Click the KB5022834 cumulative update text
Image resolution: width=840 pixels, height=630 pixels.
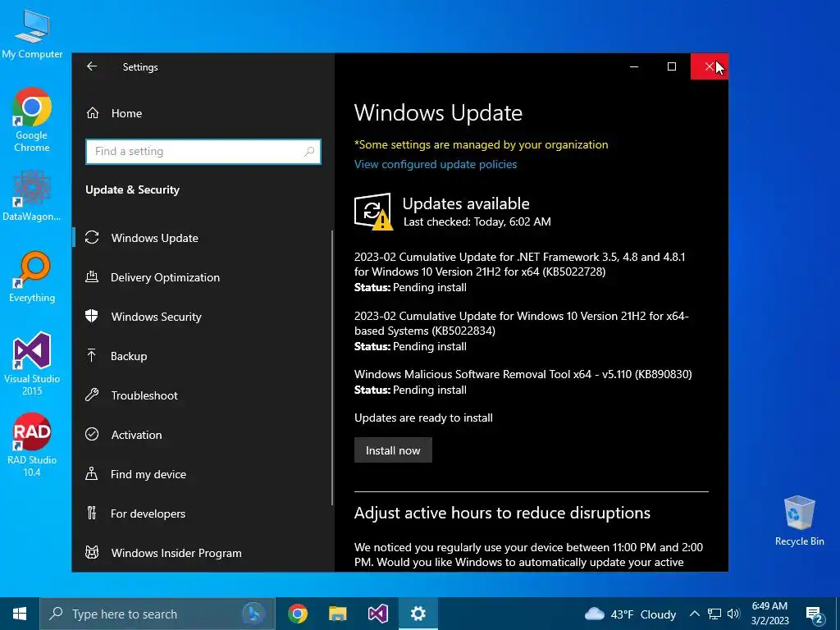(x=521, y=323)
